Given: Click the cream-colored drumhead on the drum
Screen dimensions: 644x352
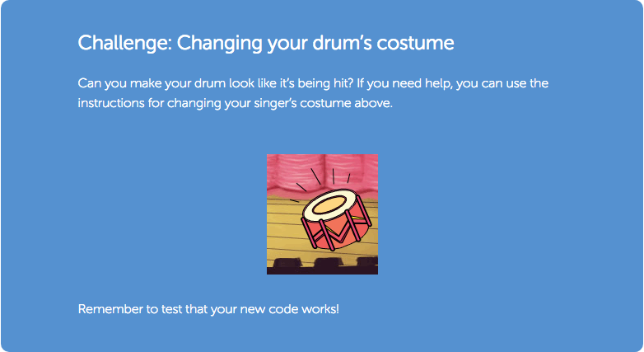Looking at the screenshot, I should pos(329,204).
